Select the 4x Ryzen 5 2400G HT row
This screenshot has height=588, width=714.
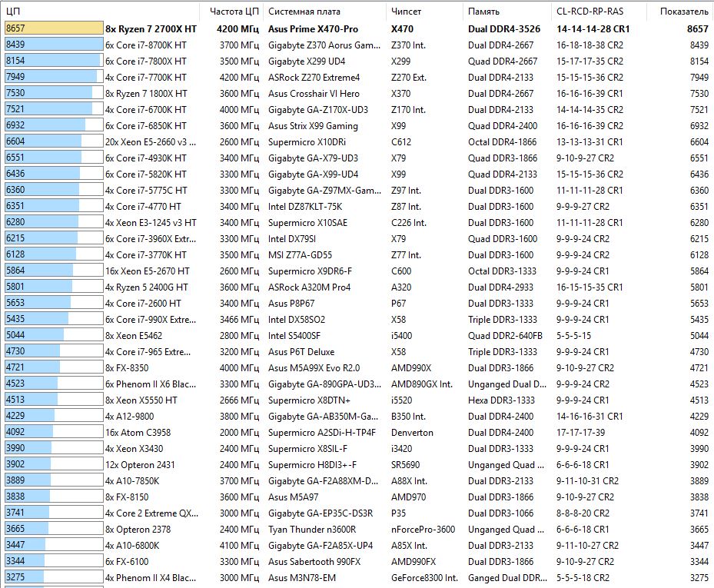[x=357, y=287]
